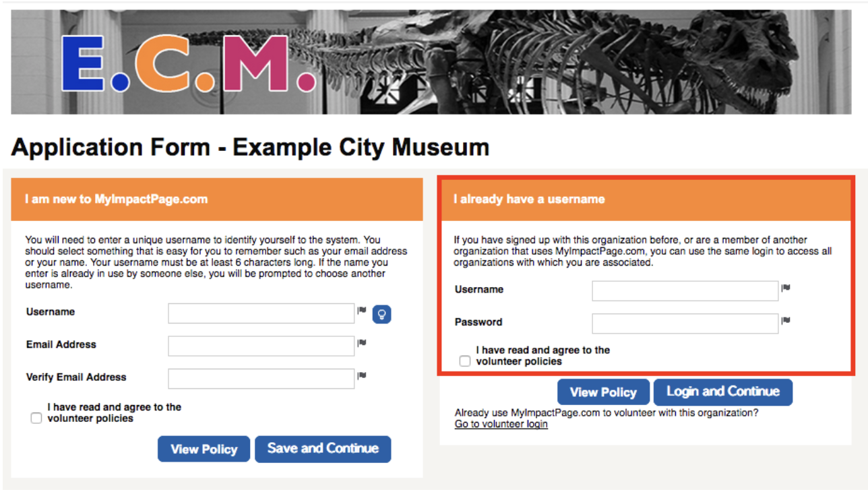Click flag icon next to Password field
This screenshot has height=492, width=868.
[x=786, y=321]
